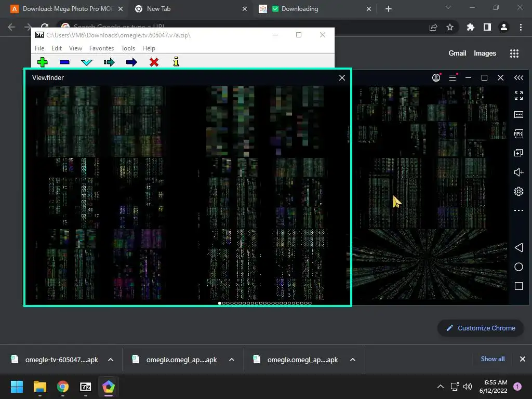Viewport: 532px width, 399px height.
Task: Click the blue minus Extract icon in 7-Zip
Action: pos(64,62)
